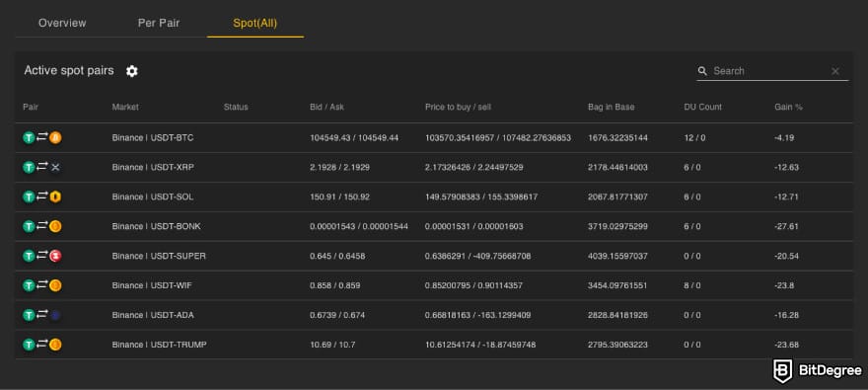Click price 0.6386291 / -409.75668708
This screenshot has width=868, height=390.
point(477,256)
